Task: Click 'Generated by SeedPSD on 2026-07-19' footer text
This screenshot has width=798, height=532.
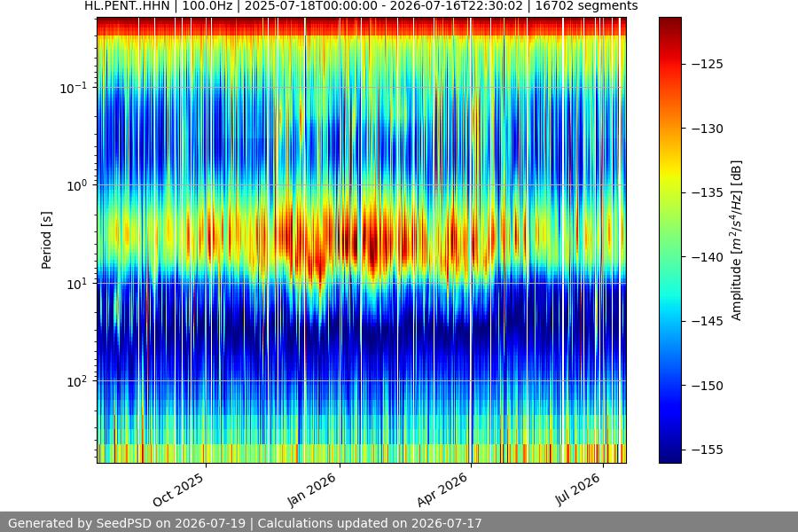Action: tap(127, 523)
